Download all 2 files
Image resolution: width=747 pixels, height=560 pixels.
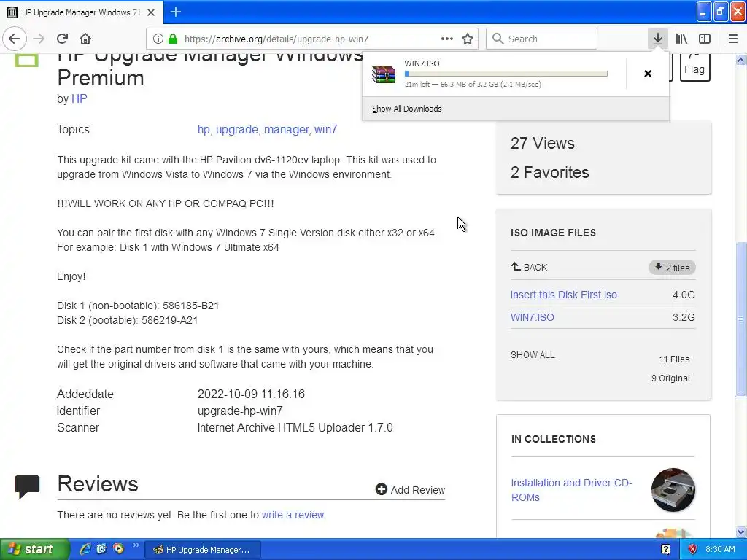672,268
